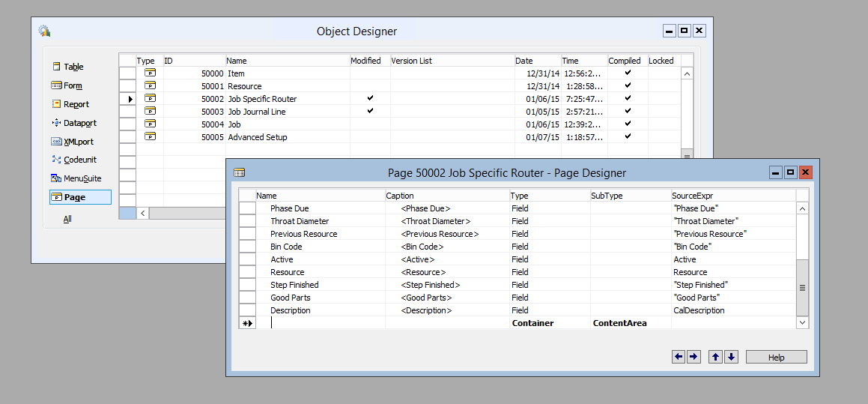Click the Date column header
This screenshot has width=868, height=404.
tap(538, 61)
